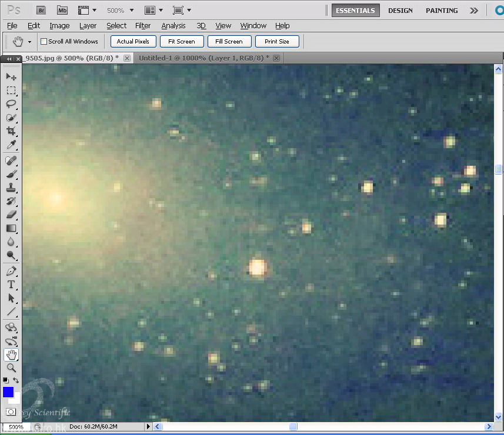504x435 pixels.
Task: Swap foreground and background colors
Action: pos(16,381)
